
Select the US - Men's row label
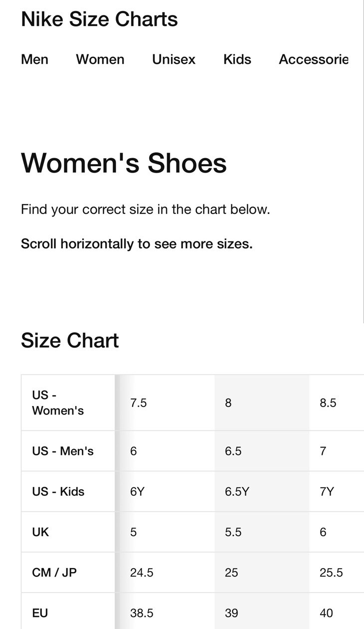point(63,451)
